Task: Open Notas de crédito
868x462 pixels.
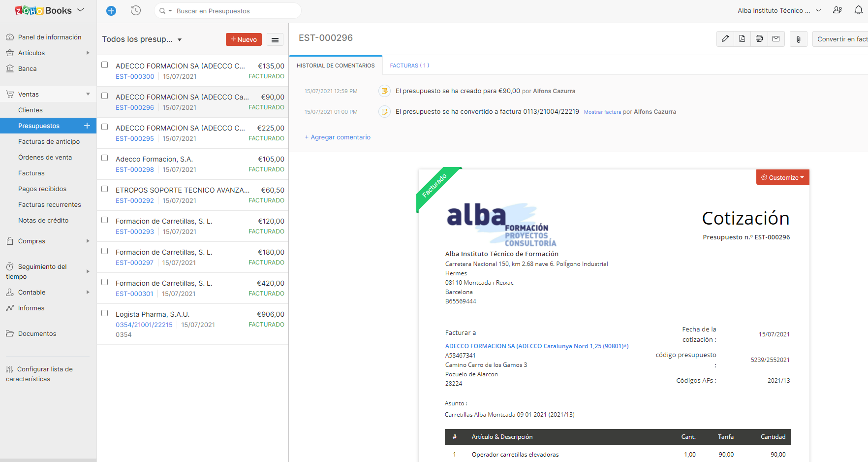Action: (x=43, y=220)
